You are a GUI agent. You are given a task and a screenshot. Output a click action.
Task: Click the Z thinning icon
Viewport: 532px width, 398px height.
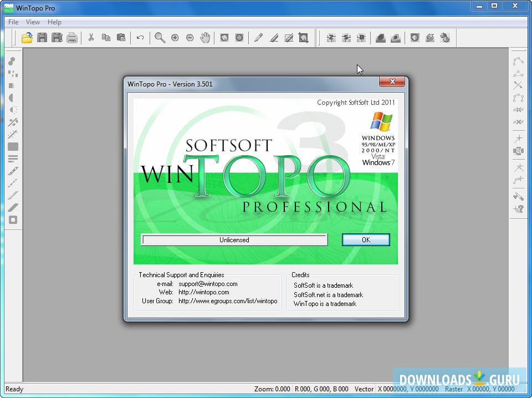pos(331,38)
